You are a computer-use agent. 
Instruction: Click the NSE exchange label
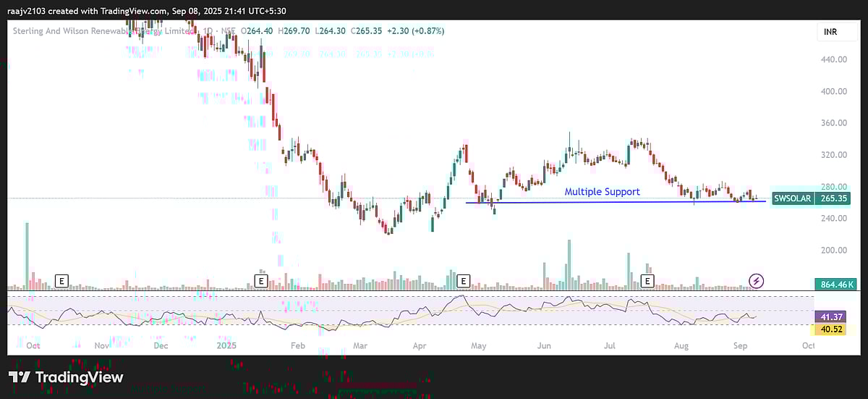tap(228, 31)
